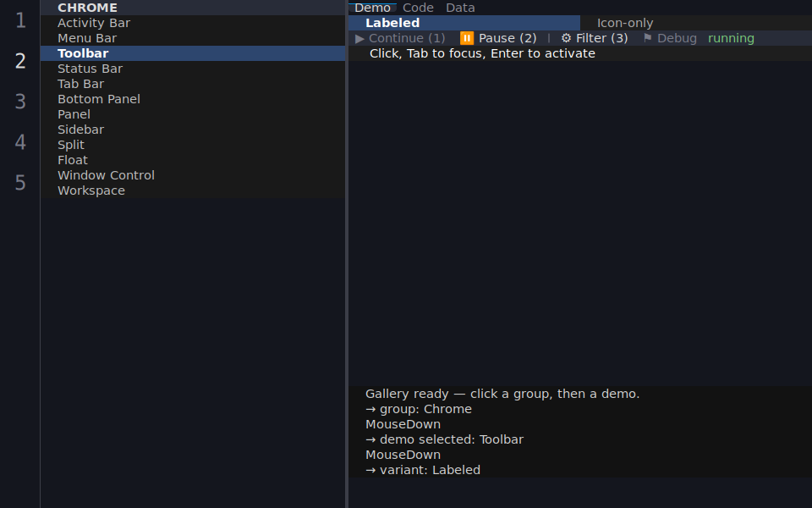The width and height of the screenshot is (812, 508).
Task: Choose group number 4
Action: click(20, 141)
